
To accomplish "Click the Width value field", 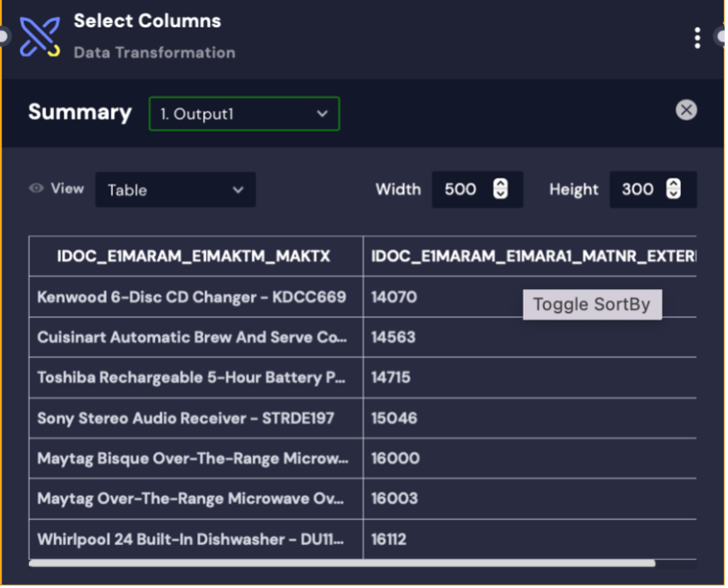I will coord(461,189).
